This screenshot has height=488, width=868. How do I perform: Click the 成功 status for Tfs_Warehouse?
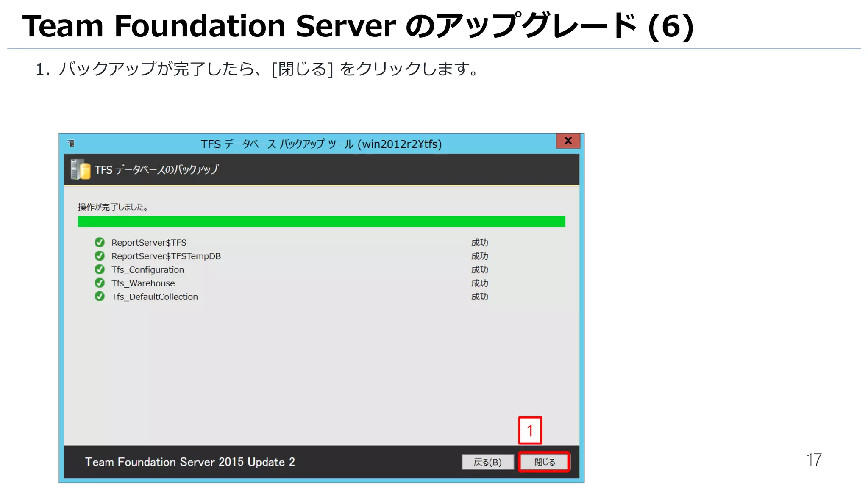tap(480, 283)
